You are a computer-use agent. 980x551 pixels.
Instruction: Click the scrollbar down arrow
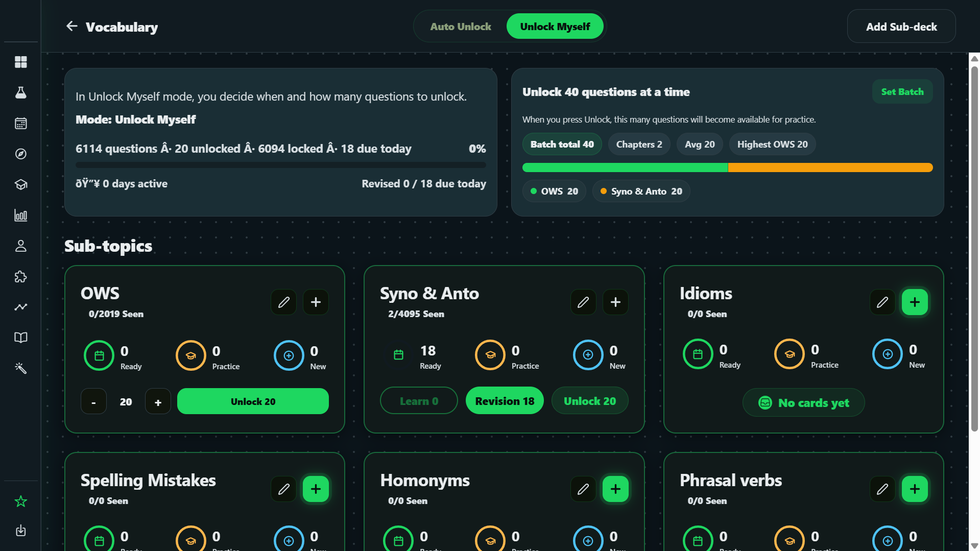coord(974,545)
